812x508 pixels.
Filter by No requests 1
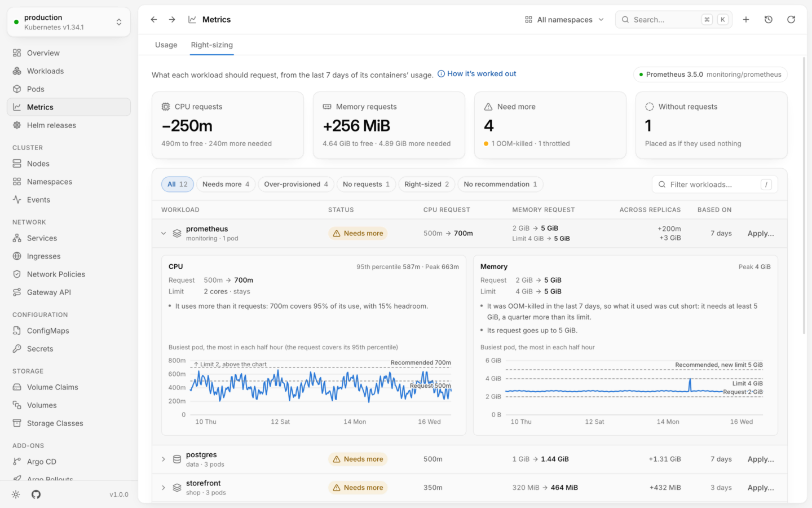(x=366, y=184)
